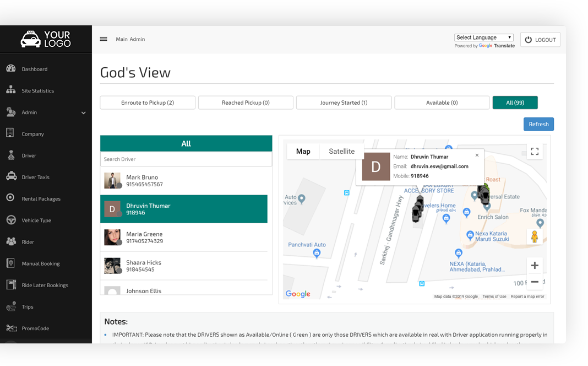The width and height of the screenshot is (588, 366).
Task: Zoom in using the map plus control
Action: [535, 265]
